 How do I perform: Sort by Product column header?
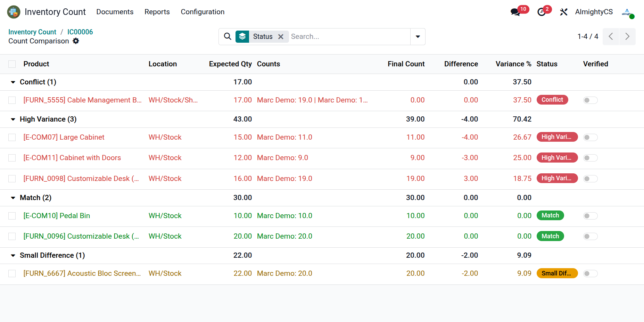pos(36,64)
